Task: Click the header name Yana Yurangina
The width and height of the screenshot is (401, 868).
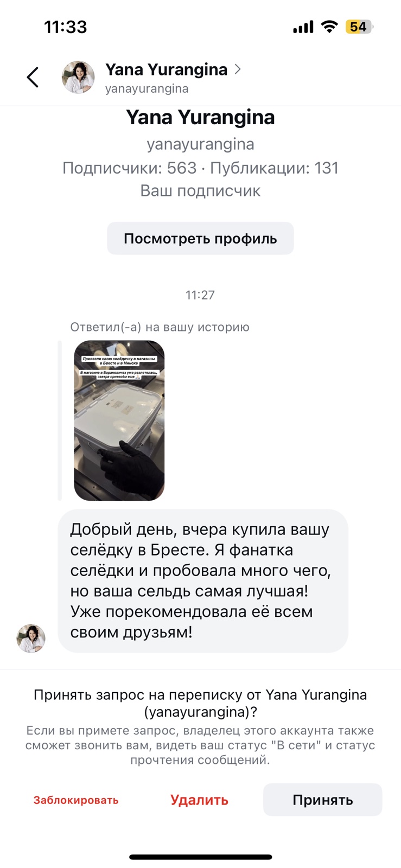Action: point(166,69)
